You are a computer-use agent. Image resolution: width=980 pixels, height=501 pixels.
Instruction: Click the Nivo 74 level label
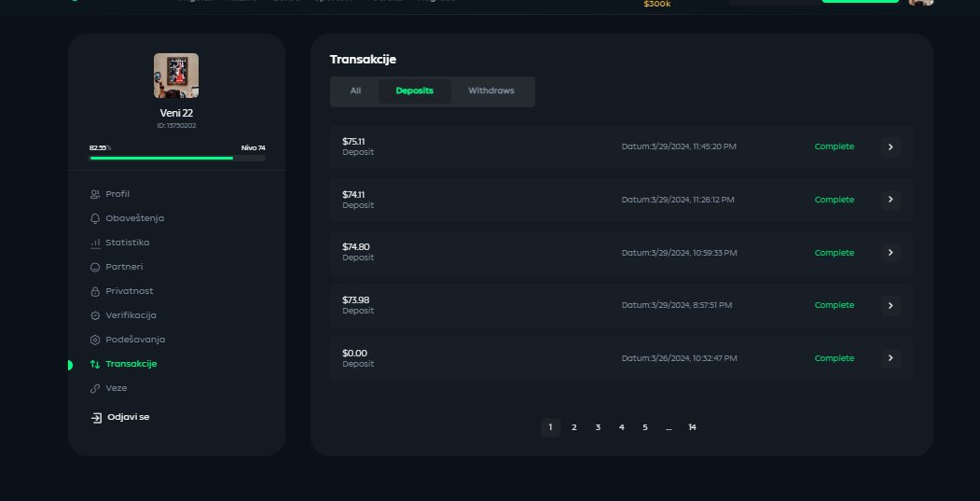coord(253,148)
